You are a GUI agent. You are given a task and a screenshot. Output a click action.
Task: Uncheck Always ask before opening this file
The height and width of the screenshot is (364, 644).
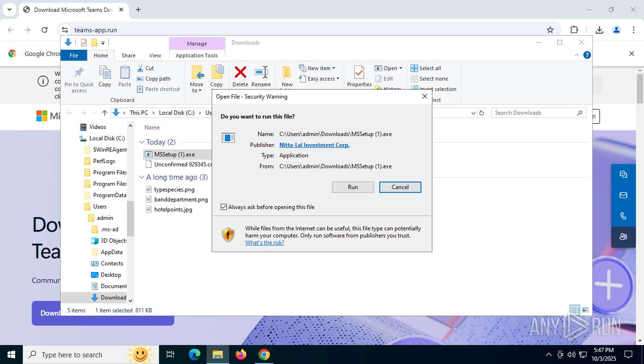tap(224, 207)
